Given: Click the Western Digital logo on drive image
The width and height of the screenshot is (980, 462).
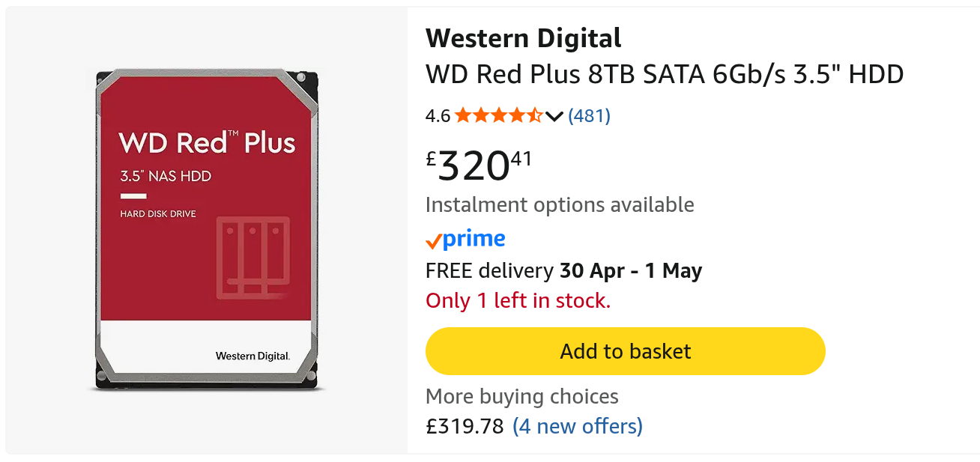Looking at the screenshot, I should tap(252, 356).
